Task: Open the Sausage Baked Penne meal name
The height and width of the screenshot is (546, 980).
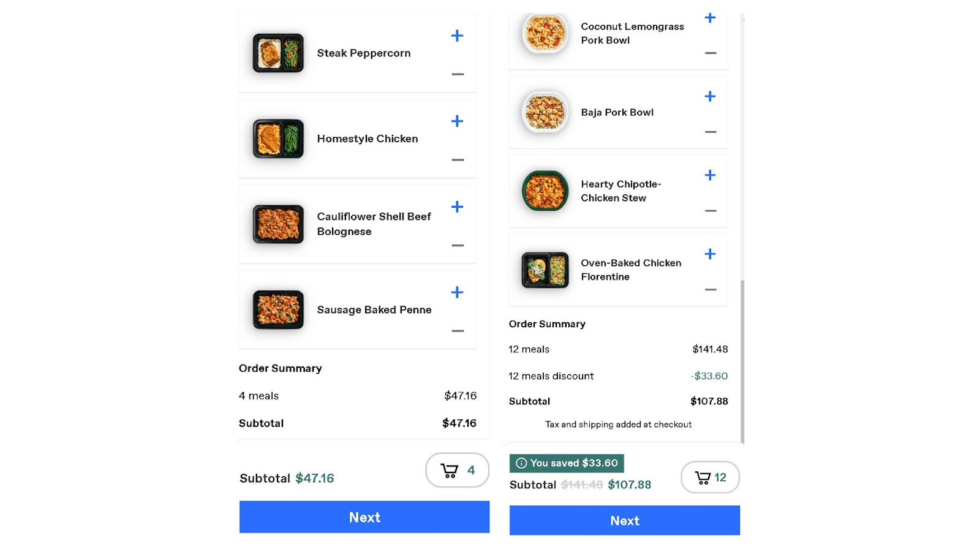Action: (374, 310)
